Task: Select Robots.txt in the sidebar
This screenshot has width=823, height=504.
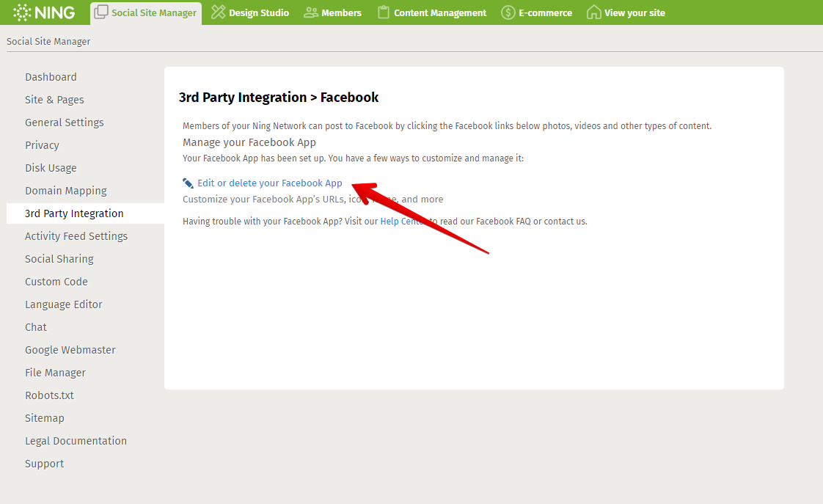Action: click(x=49, y=395)
